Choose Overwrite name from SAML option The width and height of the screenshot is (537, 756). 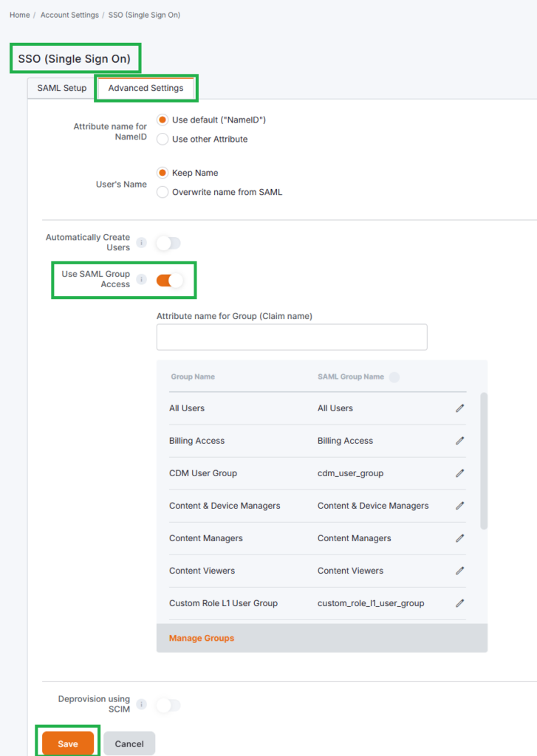[x=163, y=192]
